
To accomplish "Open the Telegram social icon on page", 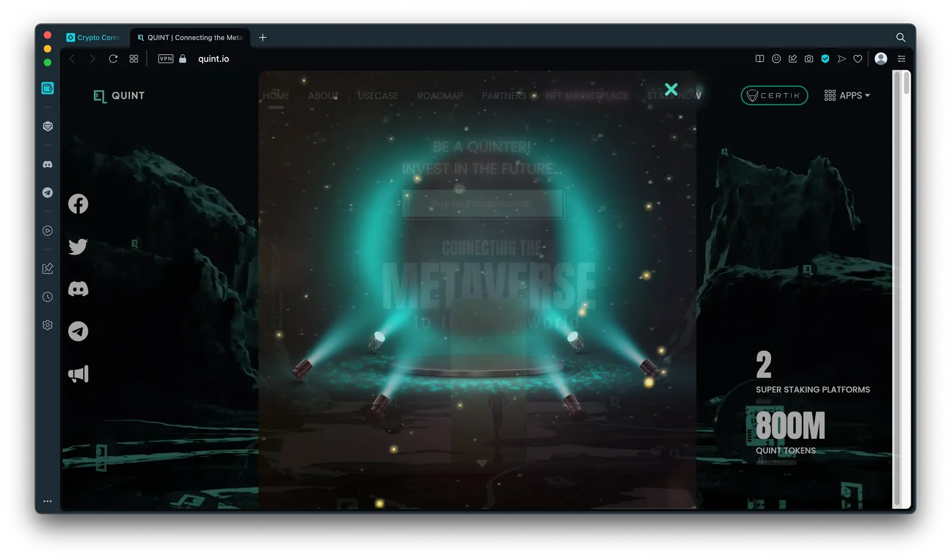I will click(x=78, y=331).
